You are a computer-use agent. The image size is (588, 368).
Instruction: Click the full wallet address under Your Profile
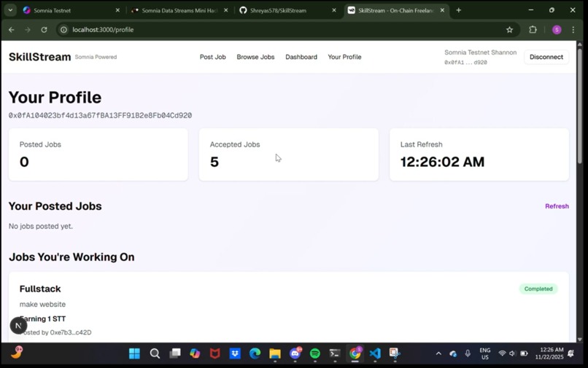pyautogui.click(x=100, y=115)
